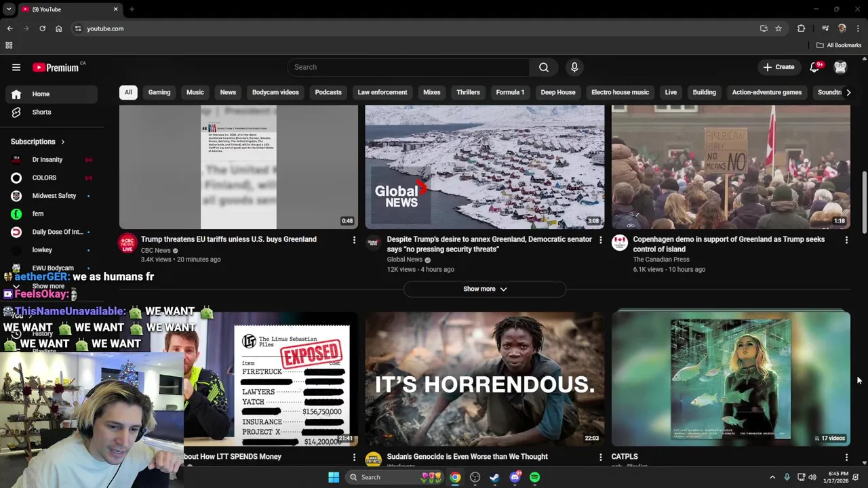Play the Global News Greenland thumbnail

(484, 167)
